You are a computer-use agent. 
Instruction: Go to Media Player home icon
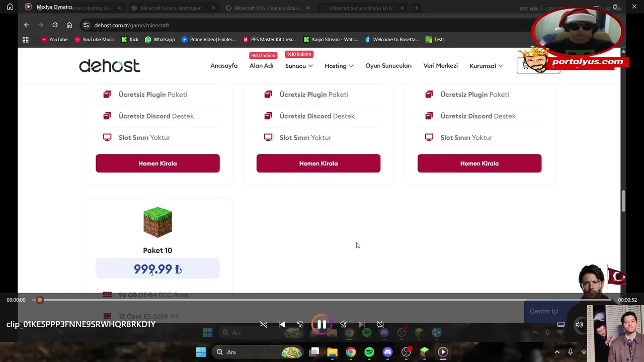pyautogui.click(x=10, y=7)
